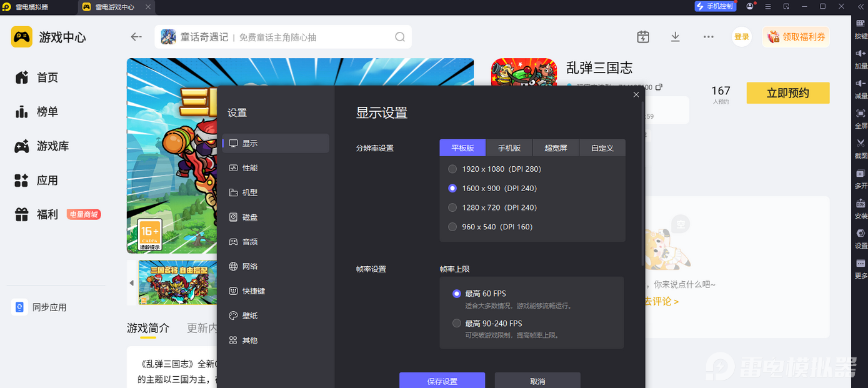
Task: Click 取消 cancel button
Action: 537,381
